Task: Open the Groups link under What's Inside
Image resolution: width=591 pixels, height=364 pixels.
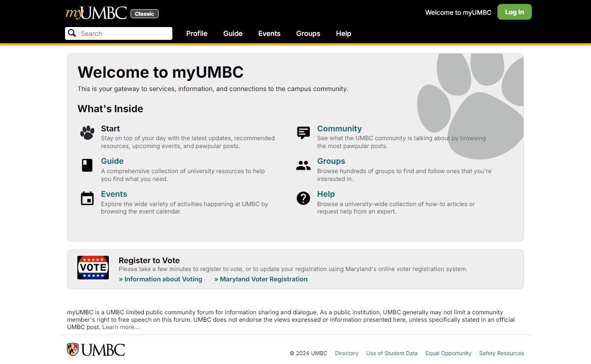Action: [331, 161]
